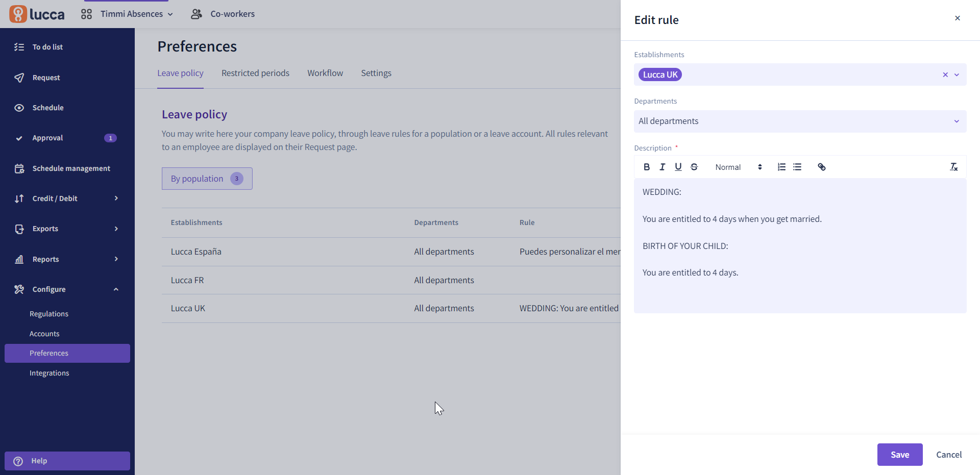Open Preferences under Configure

pos(67,353)
